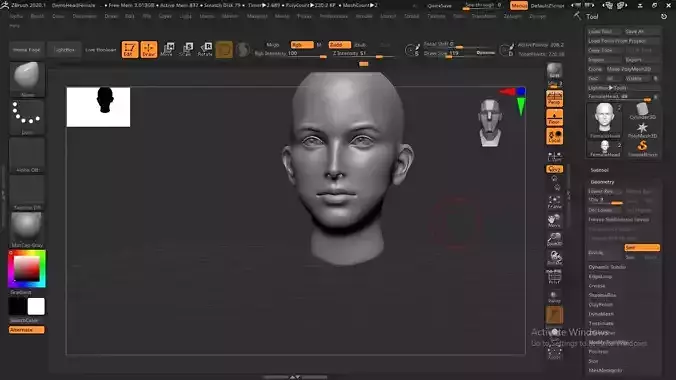The width and height of the screenshot is (676, 380).
Task: Toggle Transp transparency mode
Action: (x=554, y=296)
